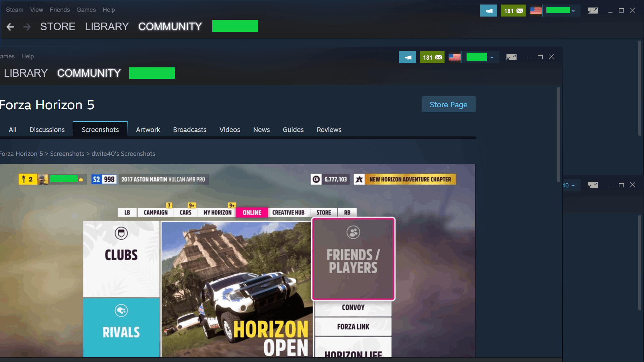The width and height of the screenshot is (644, 362).
Task: Click the Steam chat/messages icon
Action: pos(513,10)
